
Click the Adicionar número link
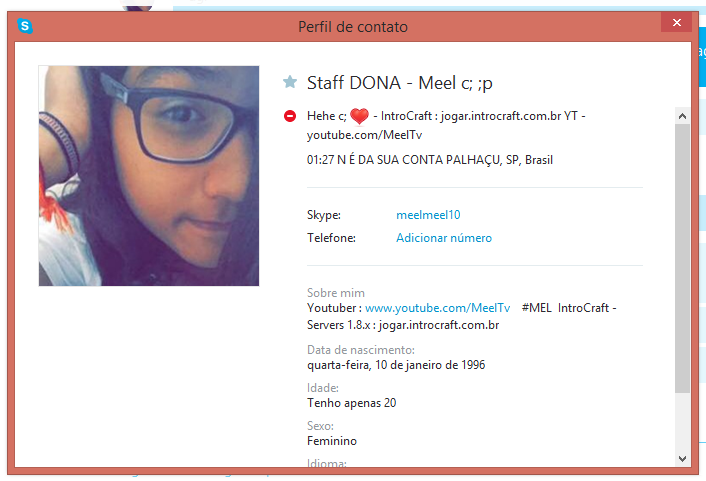(444, 238)
